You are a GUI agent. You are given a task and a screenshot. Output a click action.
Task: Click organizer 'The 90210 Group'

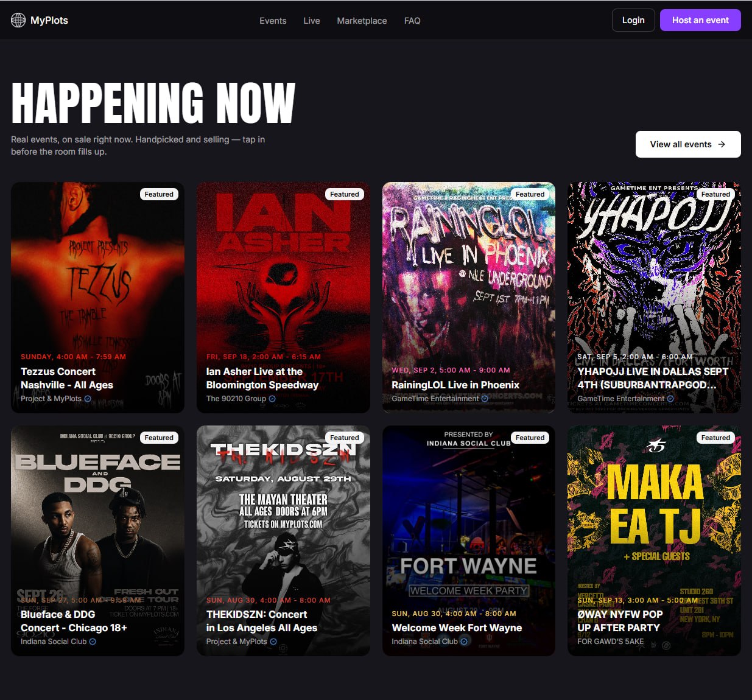236,399
